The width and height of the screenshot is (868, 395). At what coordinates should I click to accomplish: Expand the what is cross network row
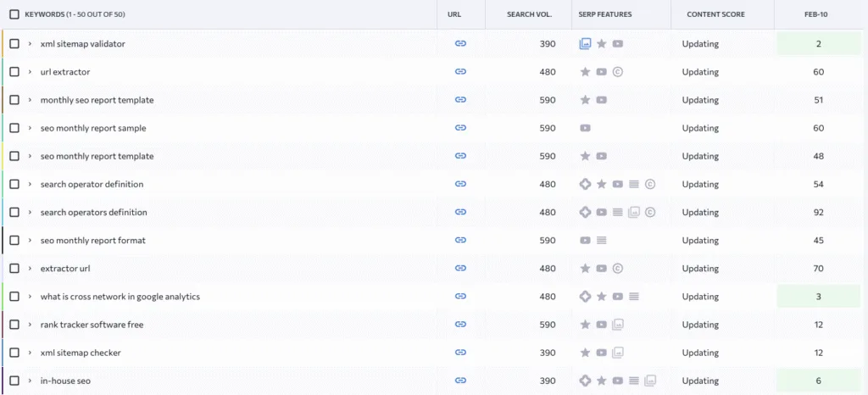pos(30,297)
